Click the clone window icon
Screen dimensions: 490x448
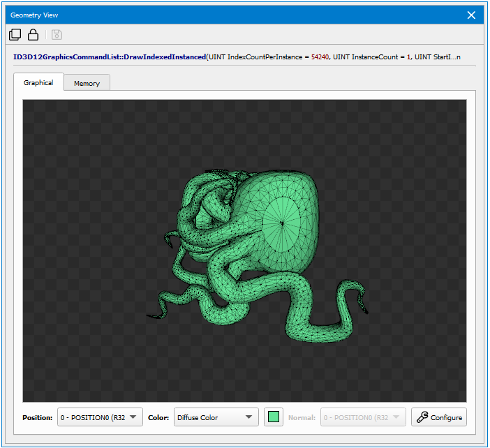pos(15,35)
